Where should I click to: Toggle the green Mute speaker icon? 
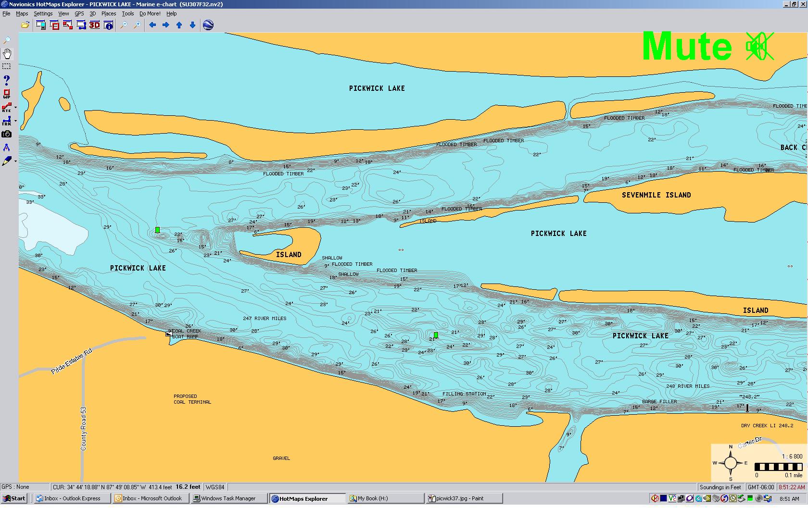759,47
